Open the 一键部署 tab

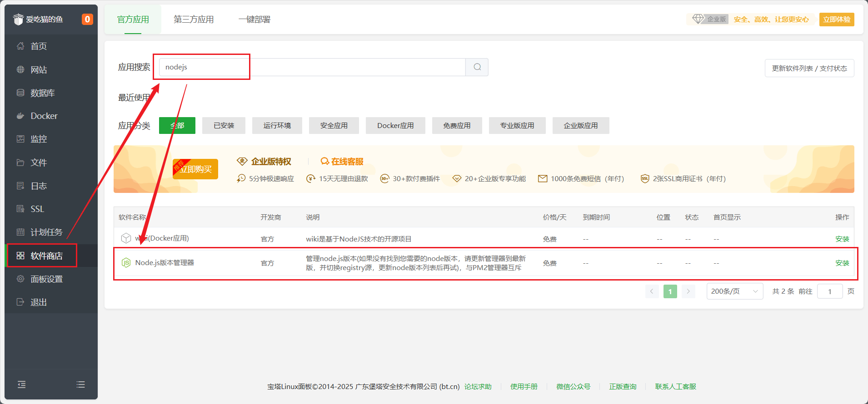(254, 20)
